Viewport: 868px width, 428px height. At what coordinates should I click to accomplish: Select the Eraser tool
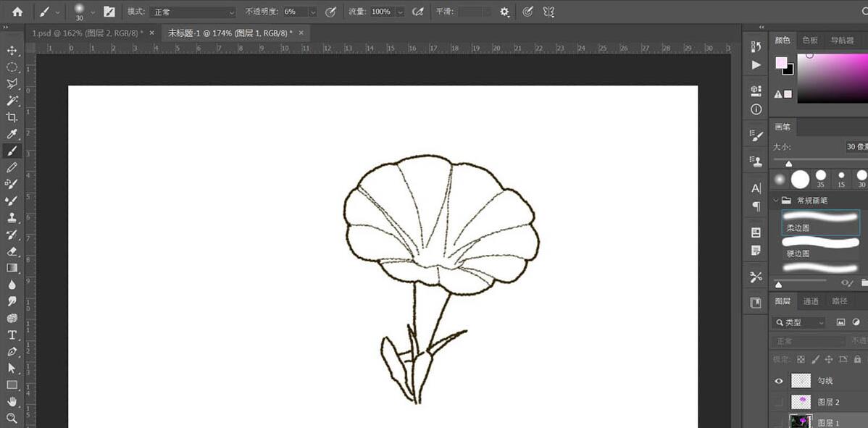11,252
